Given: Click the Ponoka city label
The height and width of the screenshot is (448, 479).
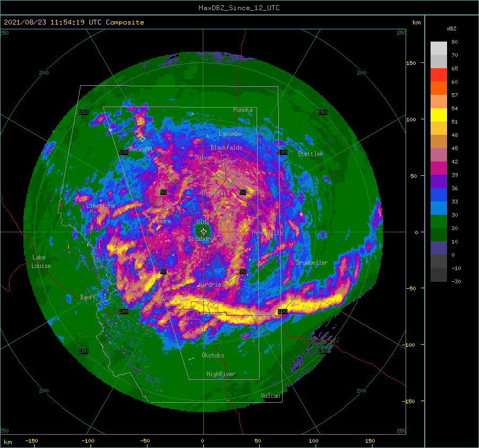Looking at the screenshot, I should click(243, 110).
